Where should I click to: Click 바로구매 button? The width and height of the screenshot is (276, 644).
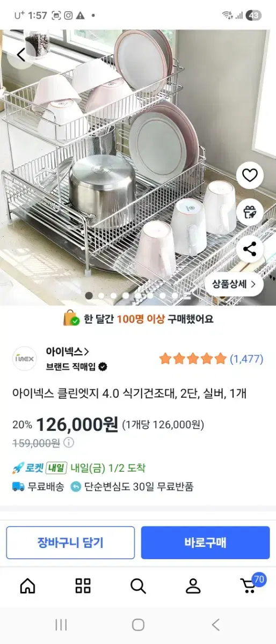click(x=206, y=543)
